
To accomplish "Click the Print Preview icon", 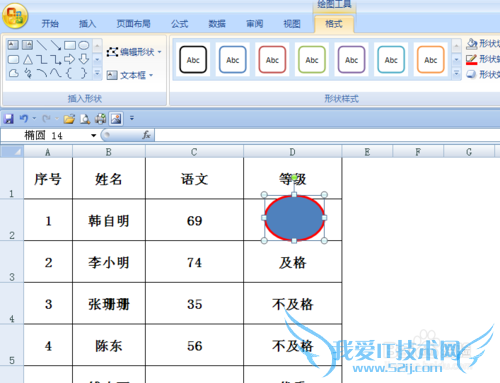I will click(85, 119).
